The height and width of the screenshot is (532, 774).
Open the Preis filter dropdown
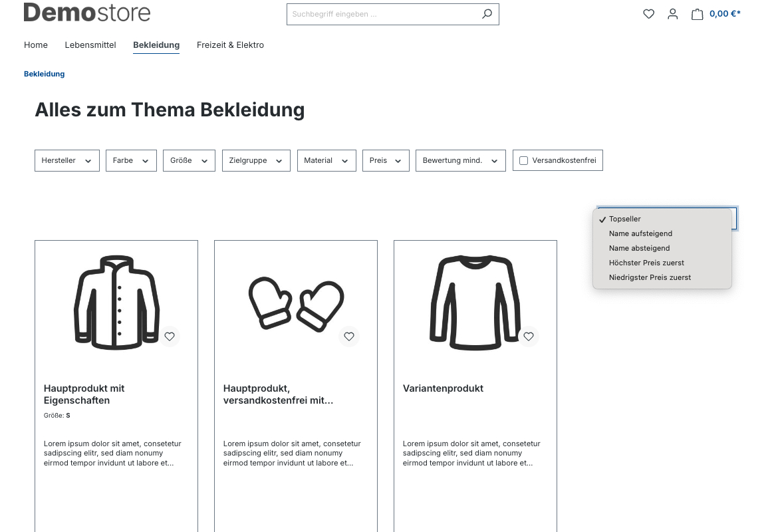tap(385, 161)
